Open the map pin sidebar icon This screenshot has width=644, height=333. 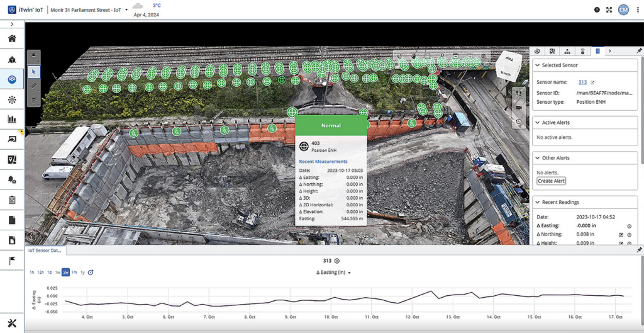[x=12, y=160]
